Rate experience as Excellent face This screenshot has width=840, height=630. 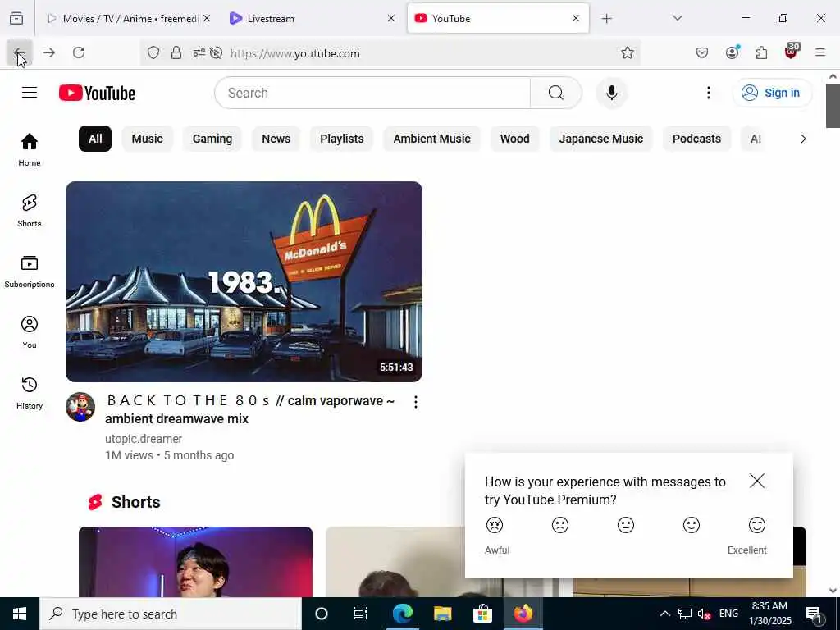pos(756,525)
